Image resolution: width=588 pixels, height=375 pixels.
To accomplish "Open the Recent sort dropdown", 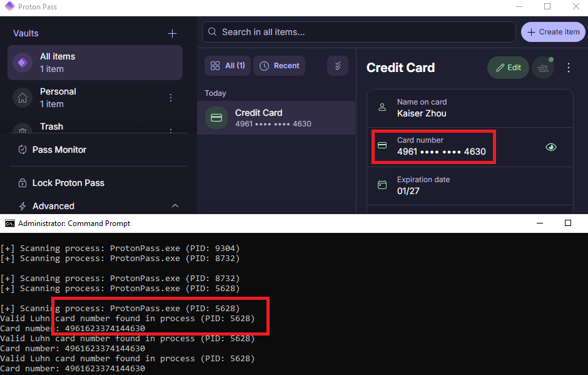I will 280,66.
